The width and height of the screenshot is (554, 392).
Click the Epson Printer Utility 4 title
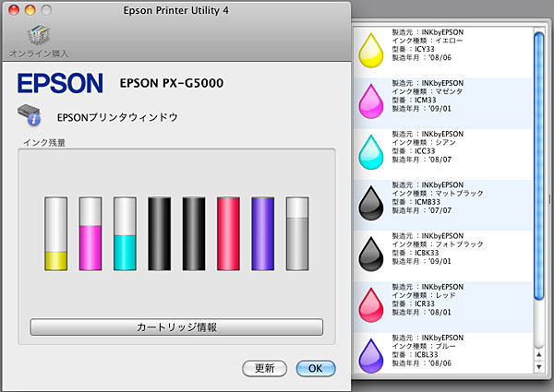coord(175,10)
